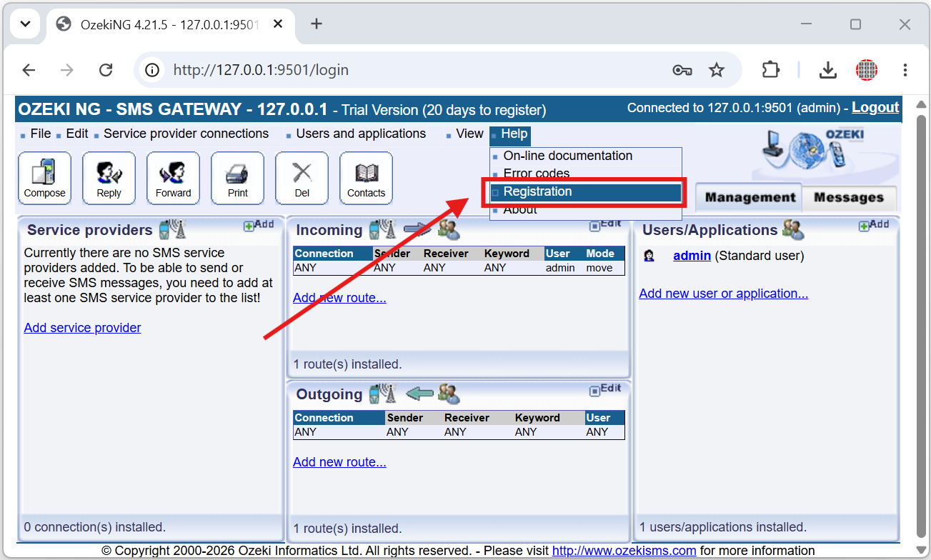Click the Edit icon in Incoming panel
Image resolution: width=931 pixels, height=560 pixels.
[x=605, y=225]
